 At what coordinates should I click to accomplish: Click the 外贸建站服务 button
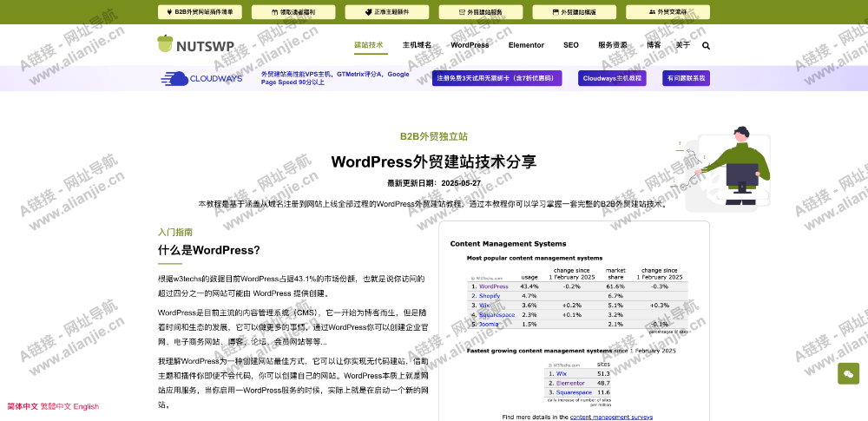pos(481,11)
